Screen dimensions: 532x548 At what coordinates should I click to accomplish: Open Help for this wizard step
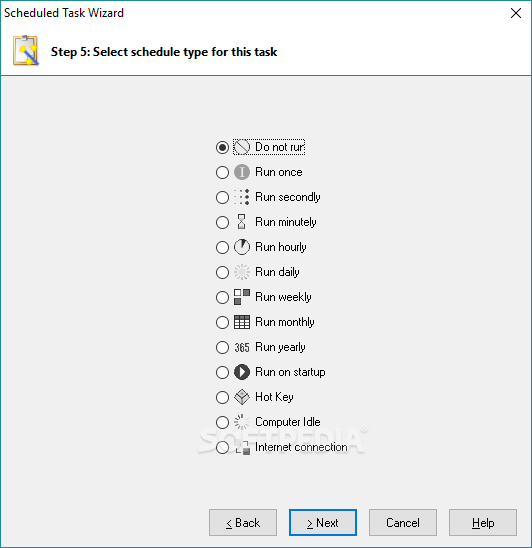click(483, 522)
